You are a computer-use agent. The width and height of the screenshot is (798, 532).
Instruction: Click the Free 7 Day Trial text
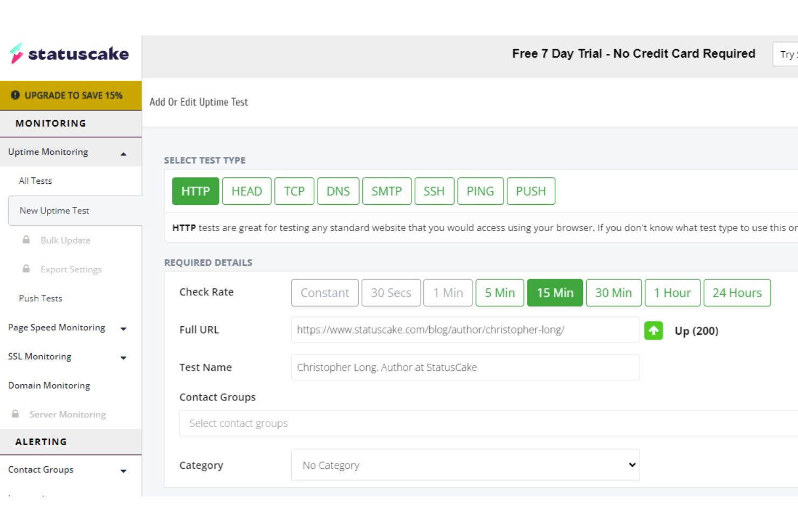[634, 53]
